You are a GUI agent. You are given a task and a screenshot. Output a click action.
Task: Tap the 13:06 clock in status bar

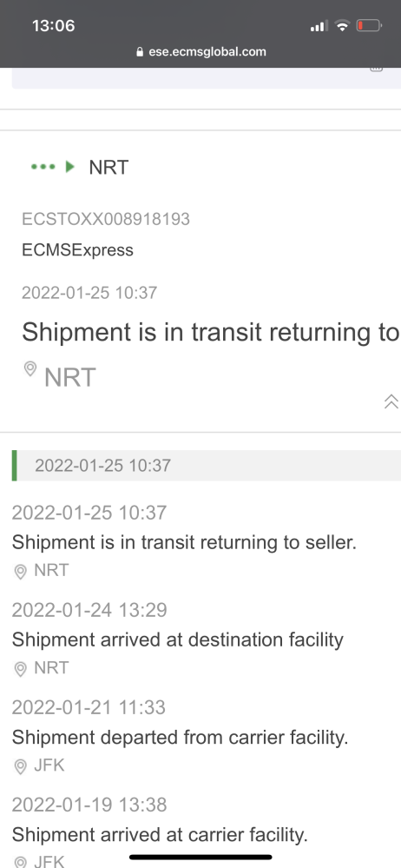click(53, 25)
